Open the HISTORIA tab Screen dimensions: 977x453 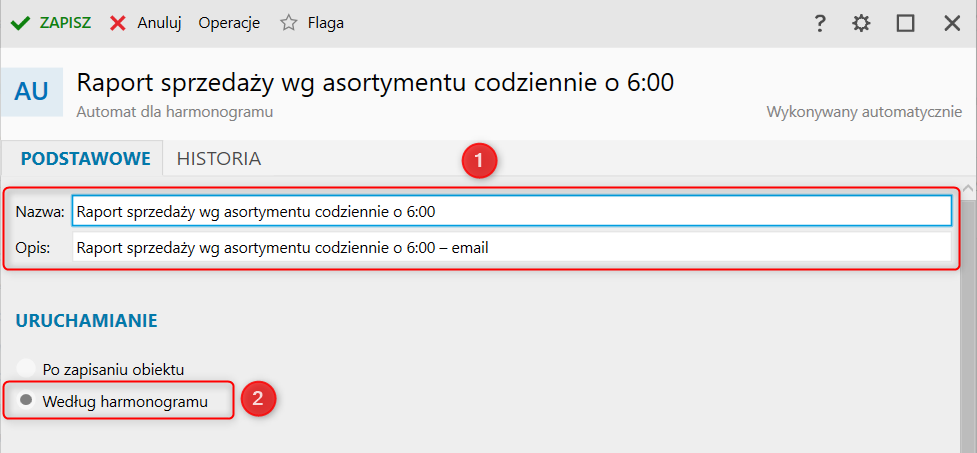coord(219,158)
